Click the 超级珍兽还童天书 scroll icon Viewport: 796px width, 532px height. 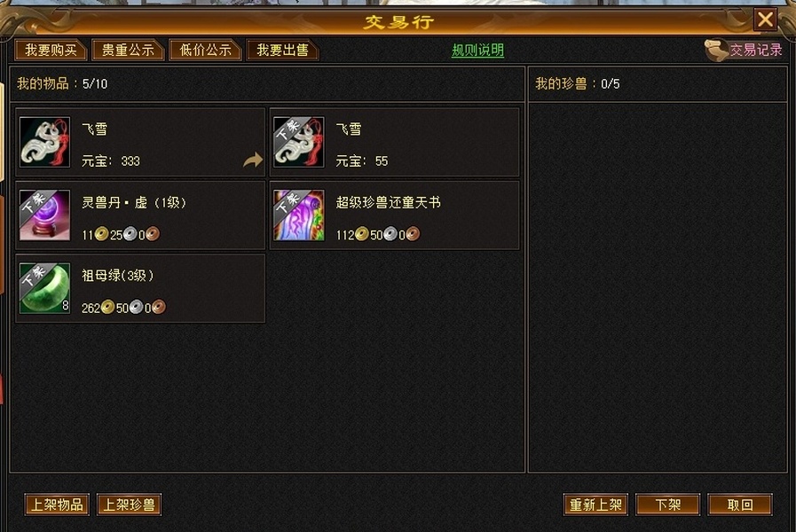[298, 215]
